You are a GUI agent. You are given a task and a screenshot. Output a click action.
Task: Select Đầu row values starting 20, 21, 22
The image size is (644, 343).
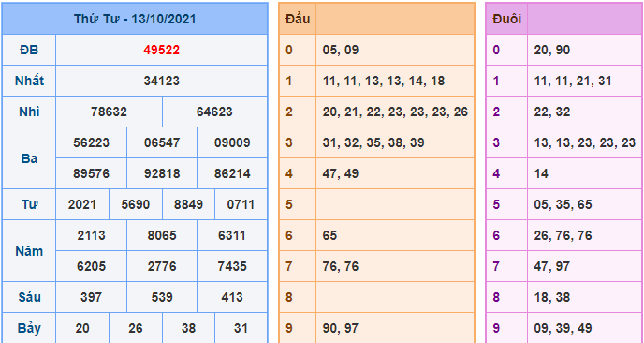395,112
